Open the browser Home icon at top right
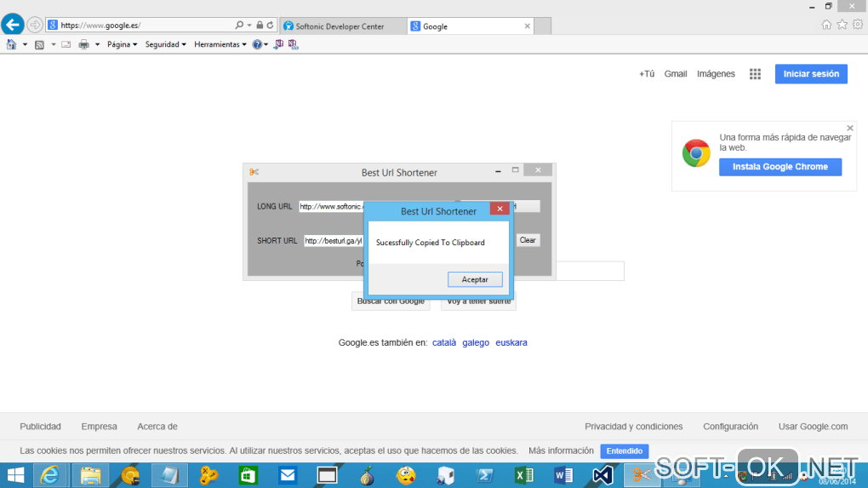 826,25
